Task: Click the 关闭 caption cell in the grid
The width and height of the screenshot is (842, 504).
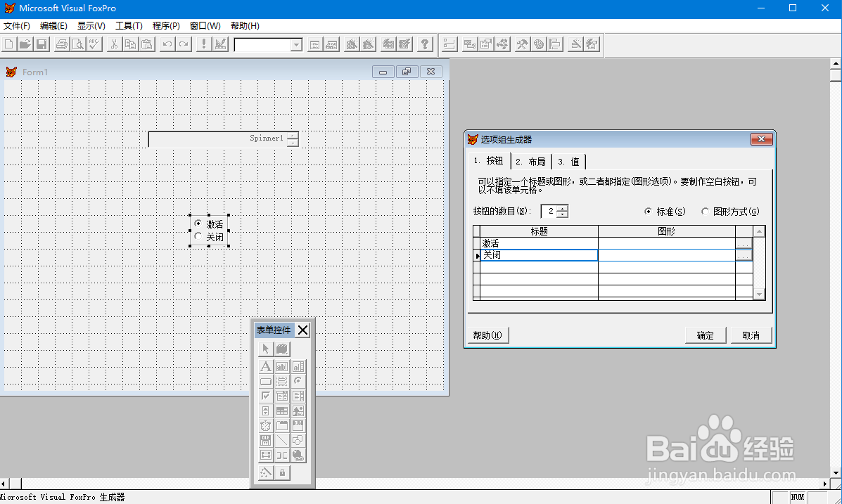Action: (539, 255)
